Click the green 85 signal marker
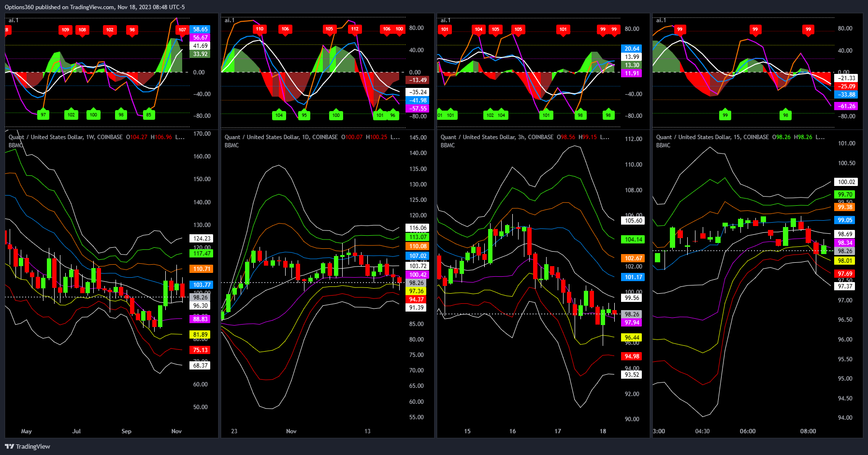This screenshot has width=868, height=455. (x=149, y=114)
